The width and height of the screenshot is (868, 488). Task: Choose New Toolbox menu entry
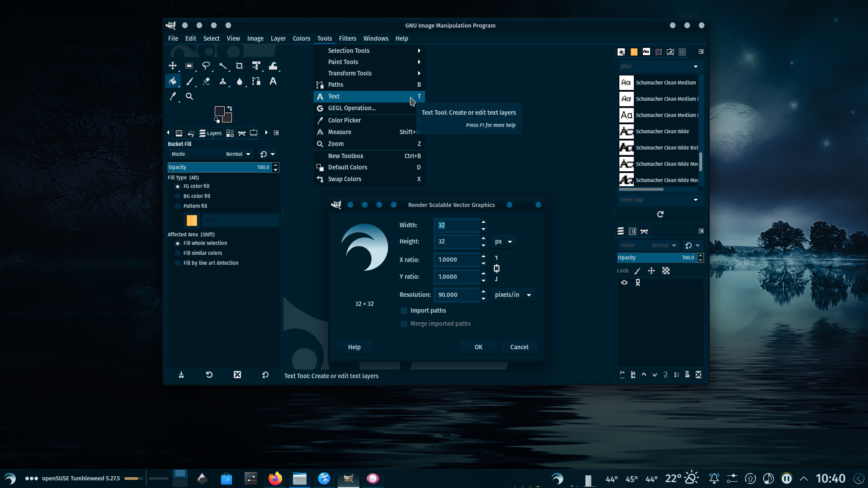click(x=369, y=156)
